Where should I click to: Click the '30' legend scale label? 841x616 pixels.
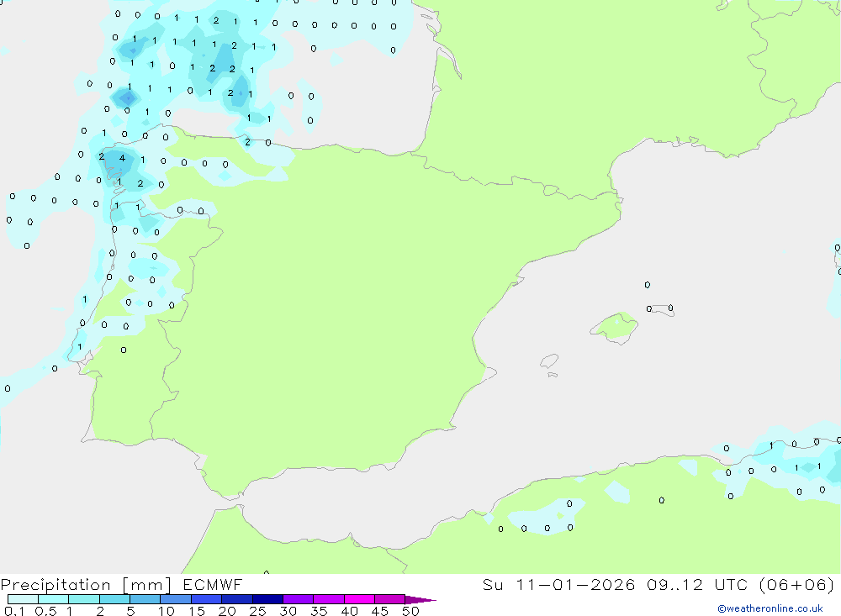click(x=288, y=611)
